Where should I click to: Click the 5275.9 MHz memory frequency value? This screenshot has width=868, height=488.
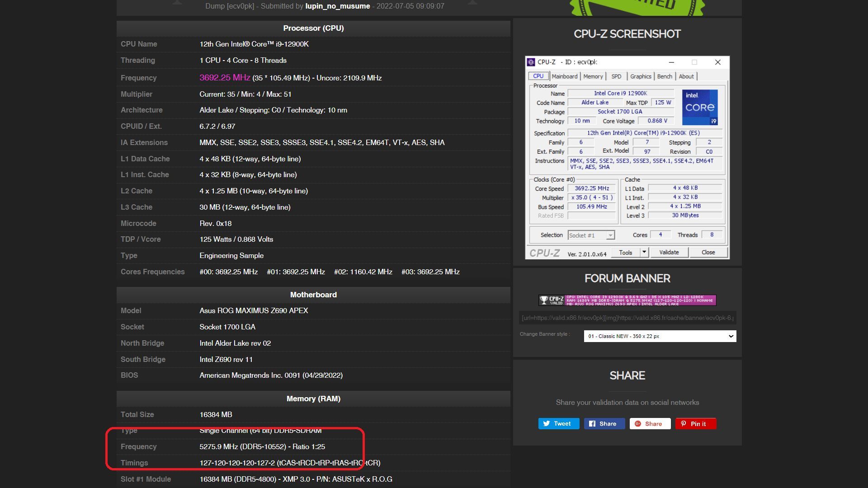[262, 447]
